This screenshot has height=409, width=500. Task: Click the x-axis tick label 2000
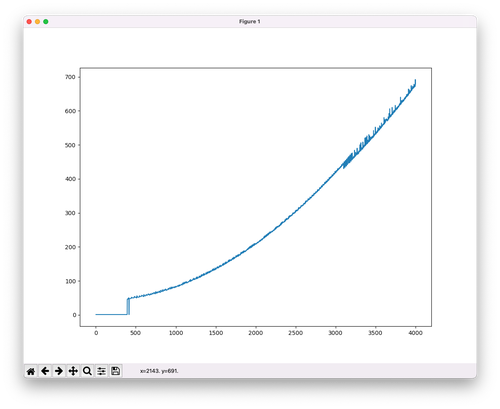pyautogui.click(x=256, y=333)
